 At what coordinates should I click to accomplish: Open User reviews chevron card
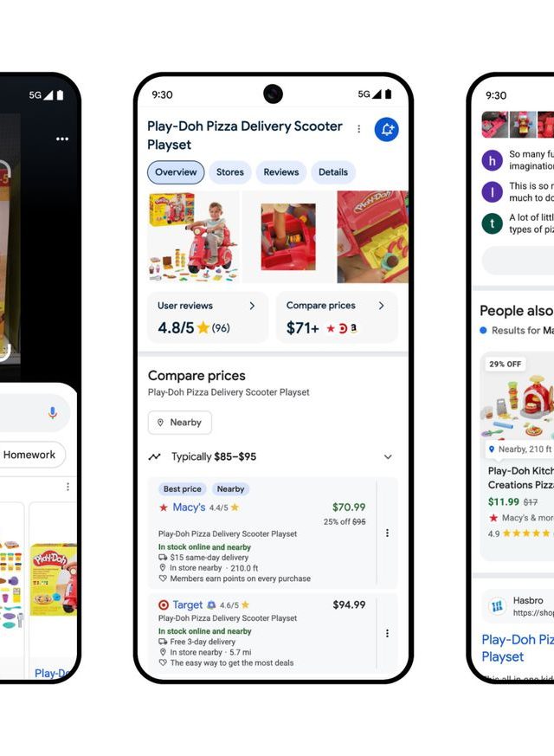point(208,317)
